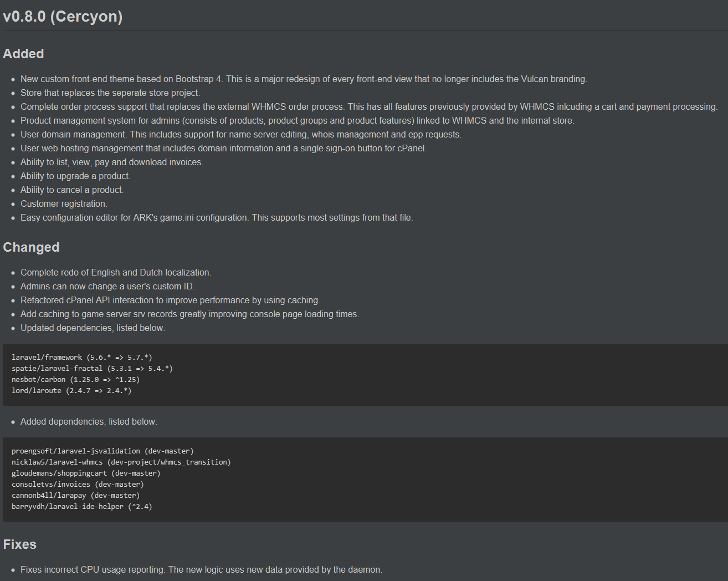This screenshot has height=581, width=728.
Task: Click the Customer registration bullet
Action: [x=64, y=204]
